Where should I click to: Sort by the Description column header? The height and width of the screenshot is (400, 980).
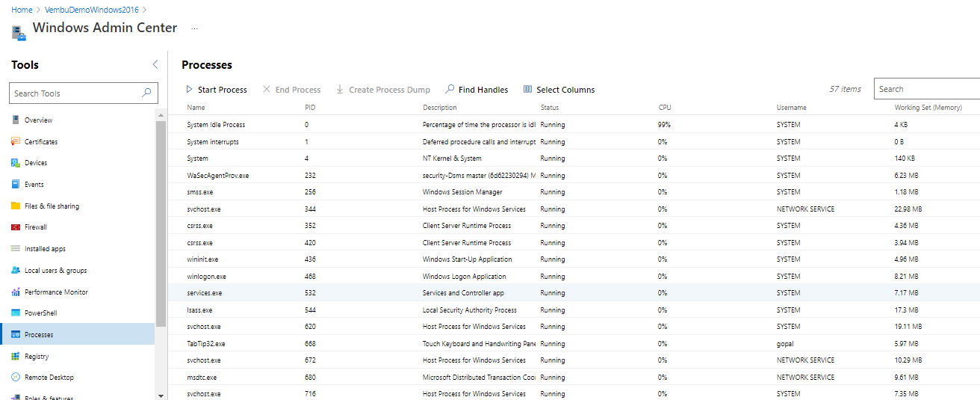tap(440, 108)
